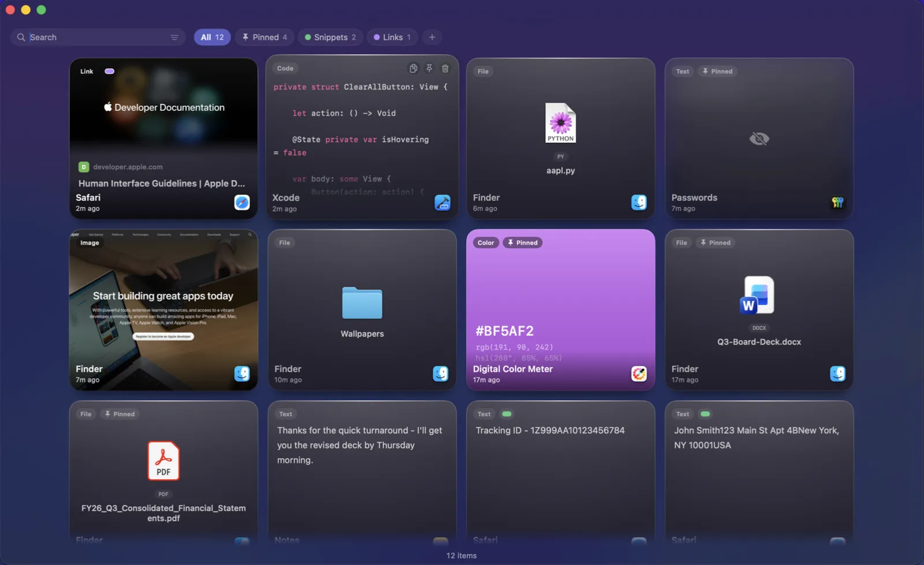Click the magnifier search icon

click(x=21, y=38)
